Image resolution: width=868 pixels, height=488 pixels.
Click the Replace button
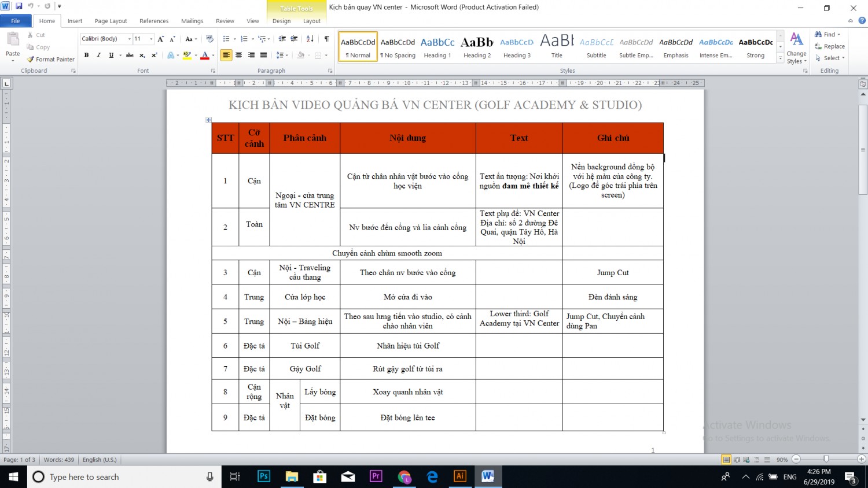(x=830, y=46)
